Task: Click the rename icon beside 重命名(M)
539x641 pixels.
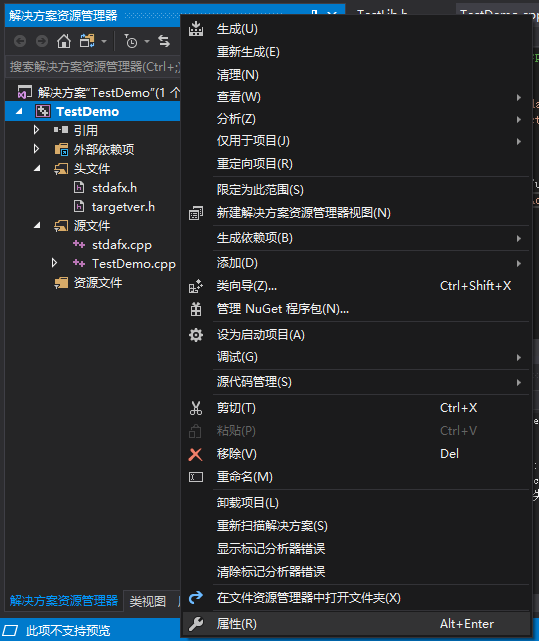Action: coord(196,477)
